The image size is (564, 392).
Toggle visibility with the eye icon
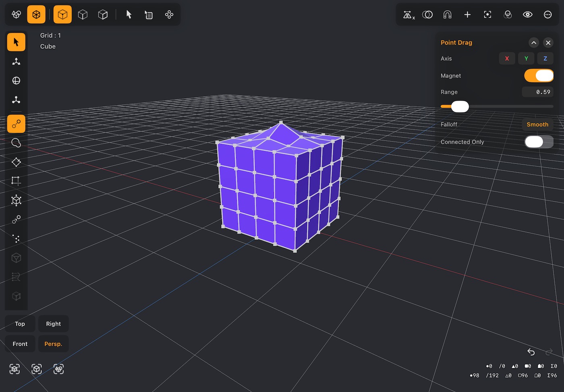pos(528,15)
